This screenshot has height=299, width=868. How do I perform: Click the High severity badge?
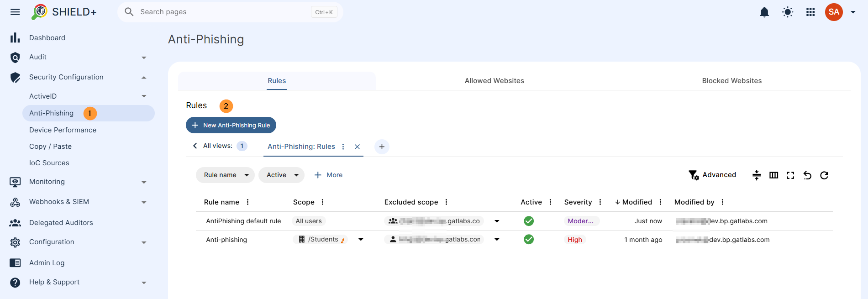[x=575, y=240]
